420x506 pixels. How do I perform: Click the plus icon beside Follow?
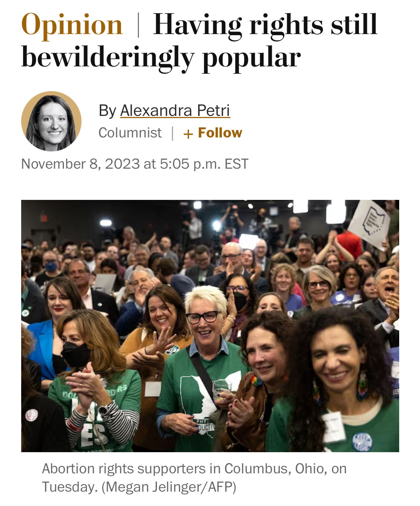[x=188, y=134]
